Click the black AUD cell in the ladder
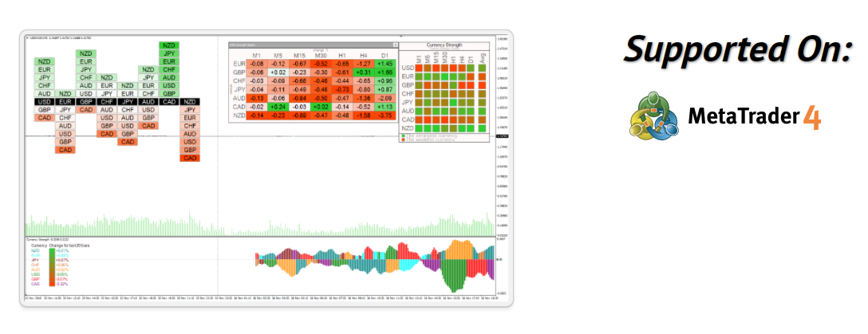The height and width of the screenshot is (334, 868). pyautogui.click(x=148, y=102)
